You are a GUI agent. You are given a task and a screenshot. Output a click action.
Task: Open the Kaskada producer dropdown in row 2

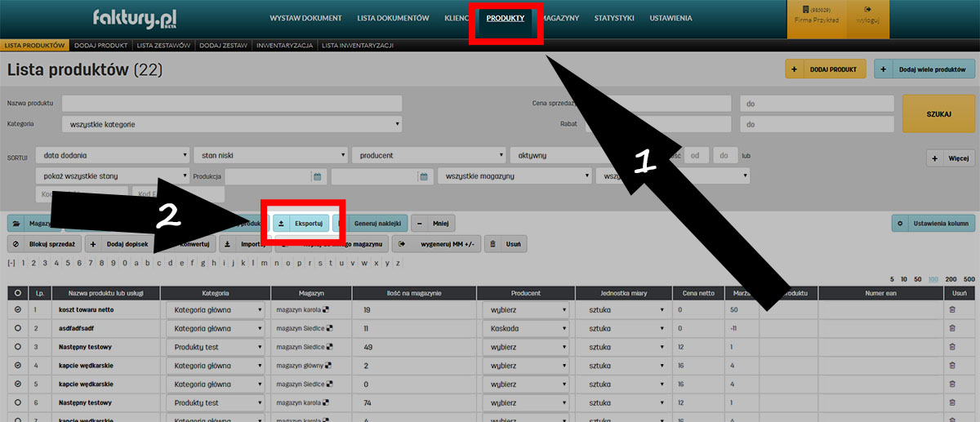coord(526,328)
